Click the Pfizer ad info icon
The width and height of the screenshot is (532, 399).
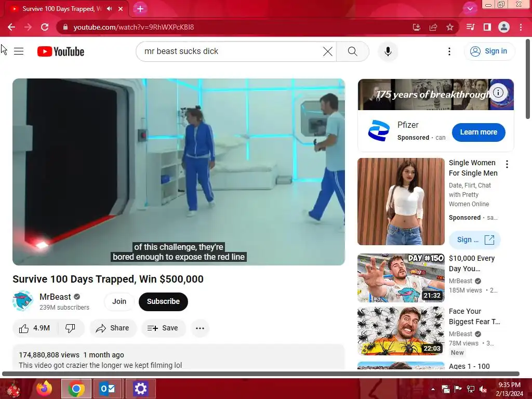click(498, 92)
